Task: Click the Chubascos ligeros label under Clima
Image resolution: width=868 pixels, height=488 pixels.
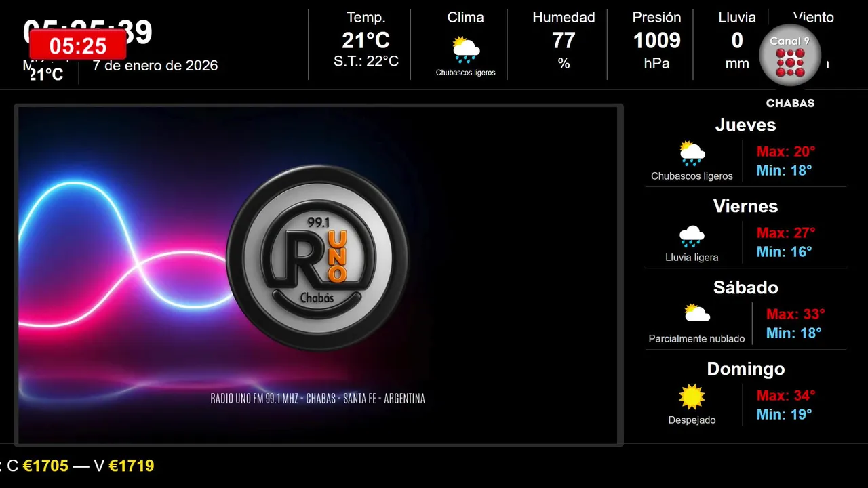Action: [466, 73]
